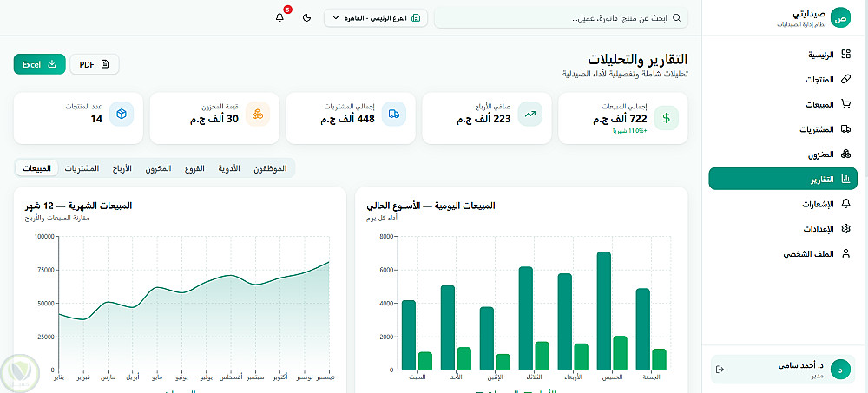Toggle dark mode moon icon

point(307,17)
